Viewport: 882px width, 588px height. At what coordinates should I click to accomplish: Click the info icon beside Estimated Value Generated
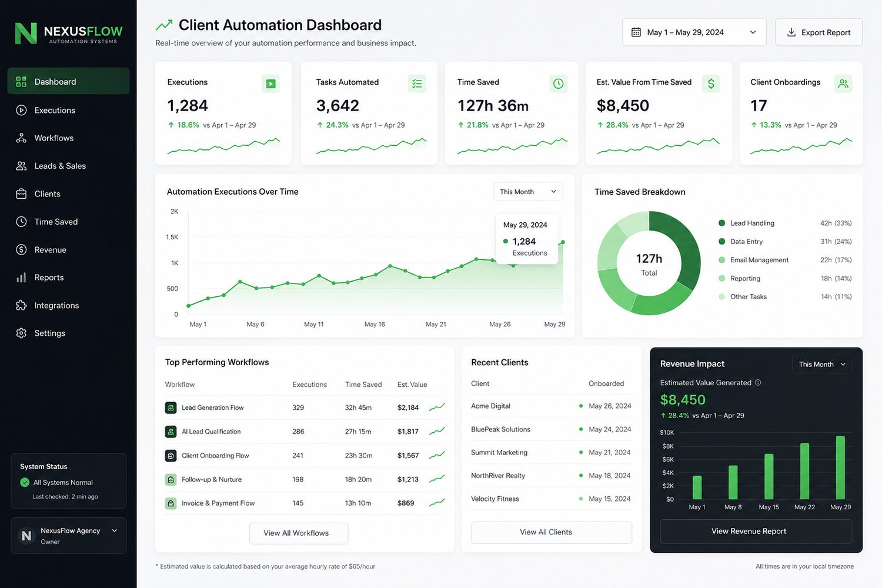(x=758, y=382)
